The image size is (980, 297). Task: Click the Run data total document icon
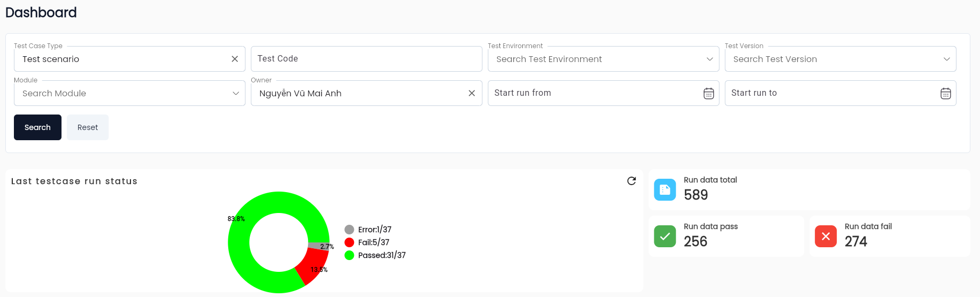pos(665,189)
